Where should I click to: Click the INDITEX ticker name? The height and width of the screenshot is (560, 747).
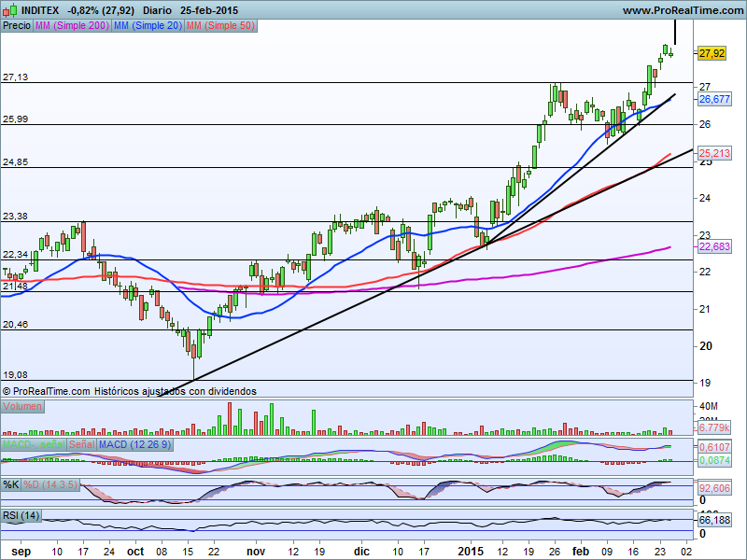pos(41,10)
